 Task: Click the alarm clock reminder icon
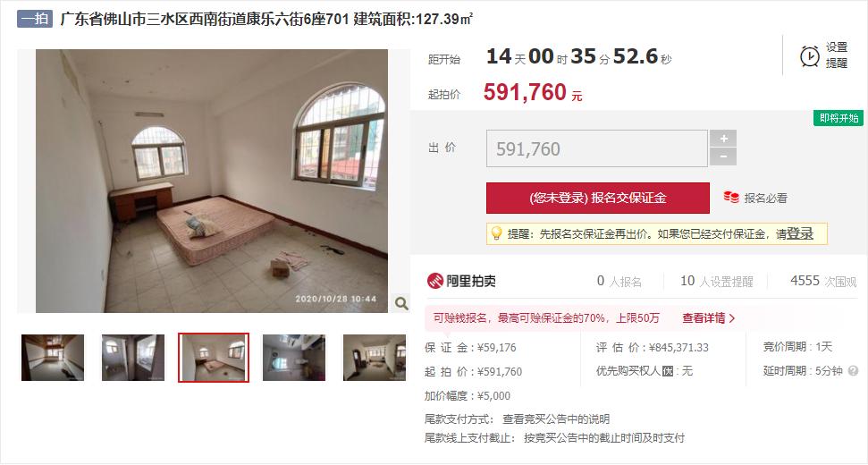pyautogui.click(x=809, y=56)
